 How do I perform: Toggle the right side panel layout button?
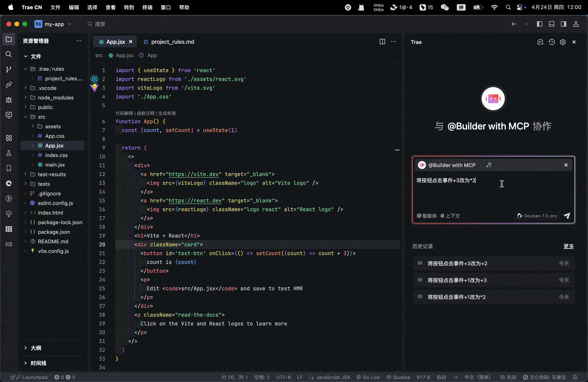coord(564,24)
